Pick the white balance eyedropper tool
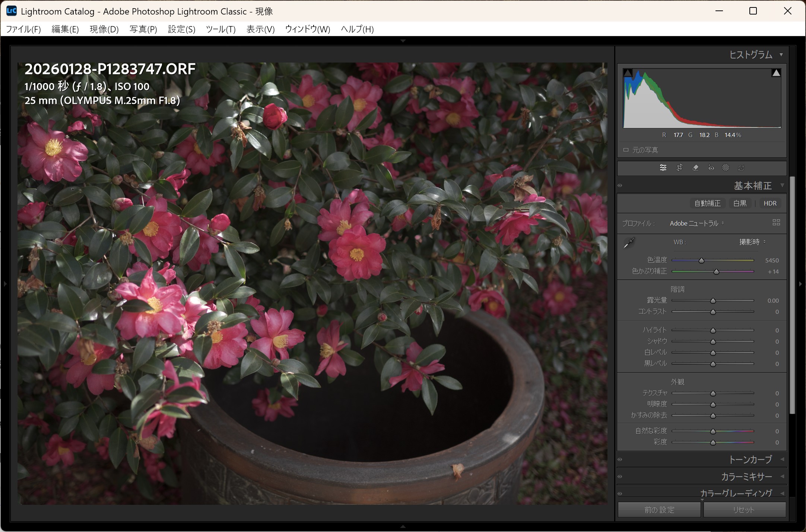Image resolution: width=806 pixels, height=532 pixels. (x=629, y=243)
